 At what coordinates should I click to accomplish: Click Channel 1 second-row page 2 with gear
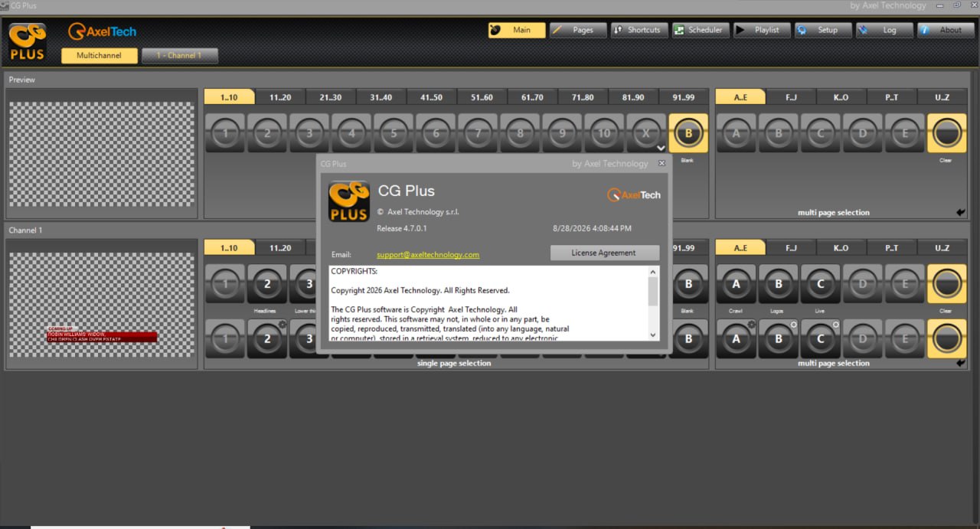(267, 338)
